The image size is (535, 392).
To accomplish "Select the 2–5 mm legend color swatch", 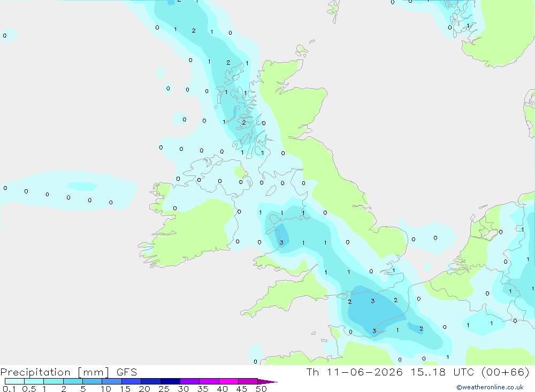I will 73,381.
